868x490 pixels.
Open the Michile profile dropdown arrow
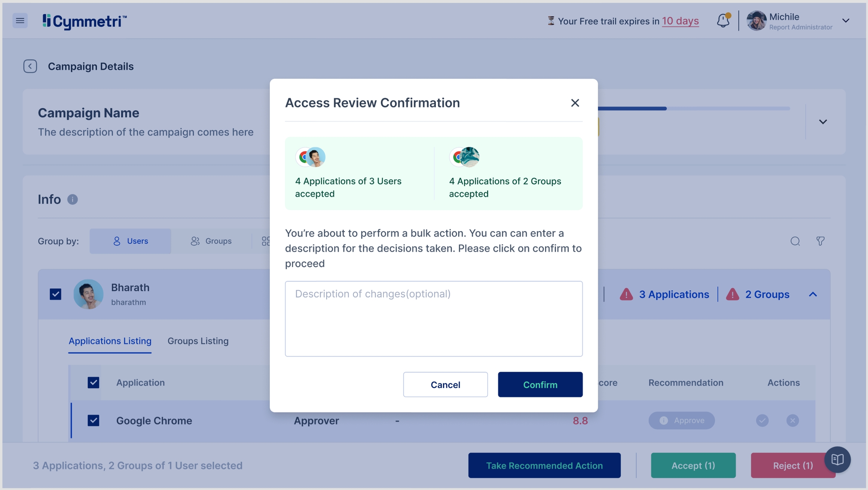[846, 21]
